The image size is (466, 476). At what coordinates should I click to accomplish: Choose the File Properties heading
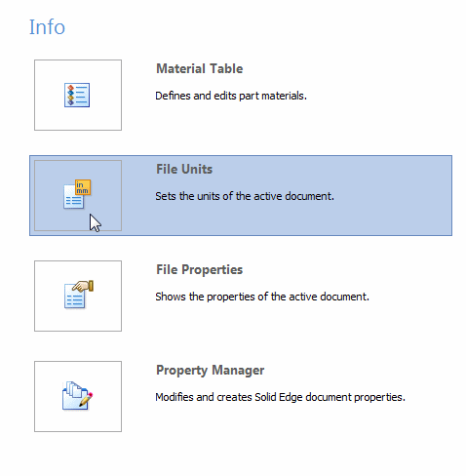point(200,270)
